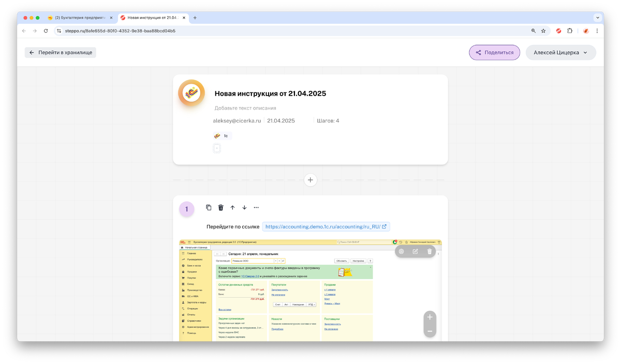The height and width of the screenshot is (364, 621).
Task: Go back to the previous browser page
Action: [24, 31]
